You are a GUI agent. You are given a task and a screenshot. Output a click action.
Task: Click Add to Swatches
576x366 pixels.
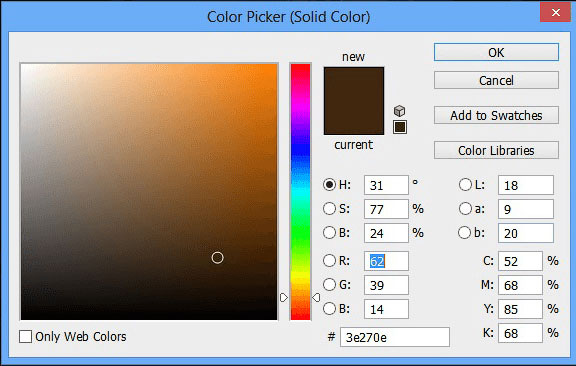496,115
